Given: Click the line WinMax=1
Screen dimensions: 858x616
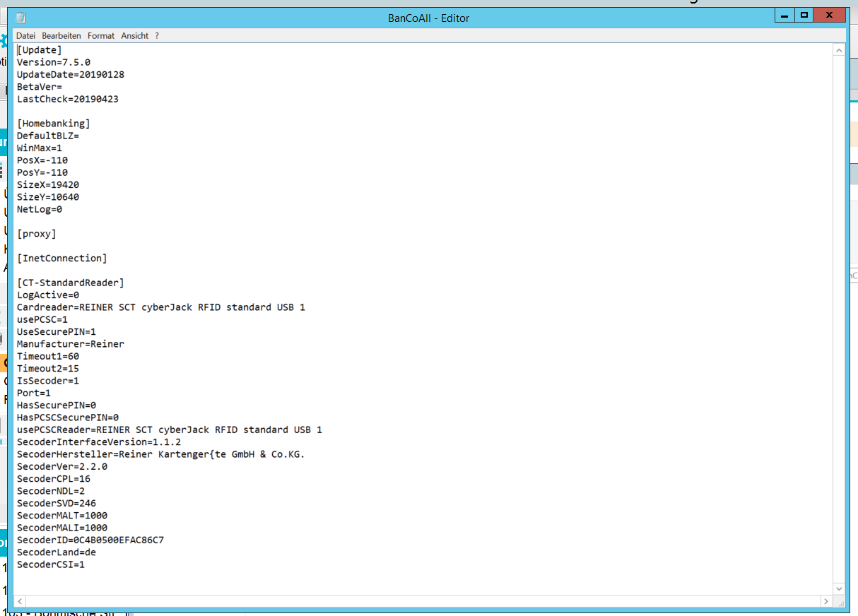Looking at the screenshot, I should 40,148.
